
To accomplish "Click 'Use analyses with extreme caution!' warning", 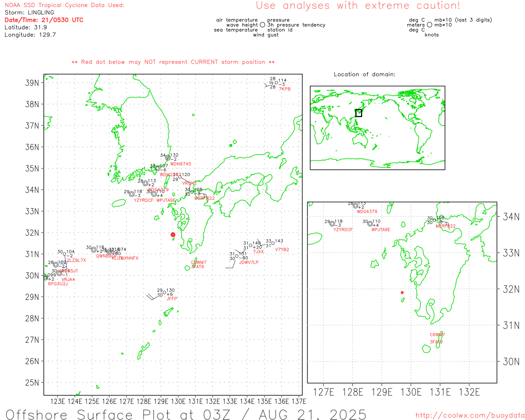I will point(358,6).
